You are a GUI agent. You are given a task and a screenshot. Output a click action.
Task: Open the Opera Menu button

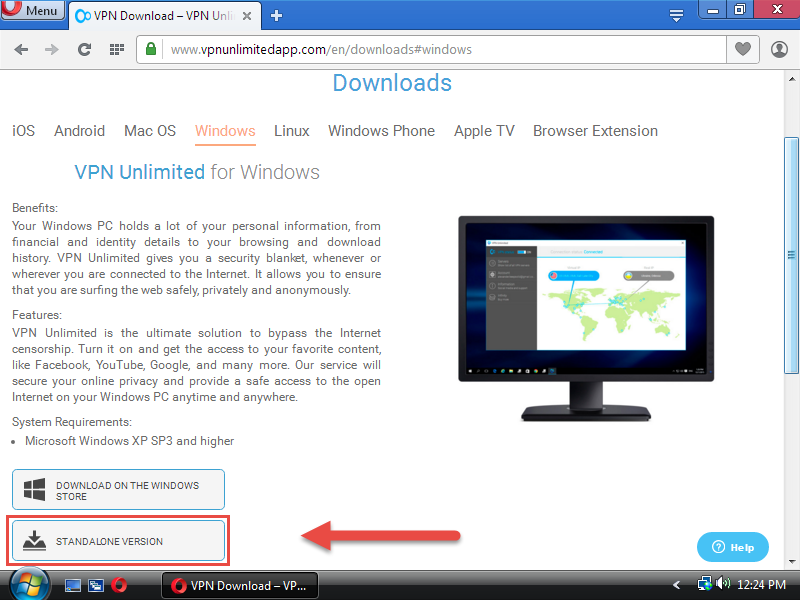(x=33, y=10)
